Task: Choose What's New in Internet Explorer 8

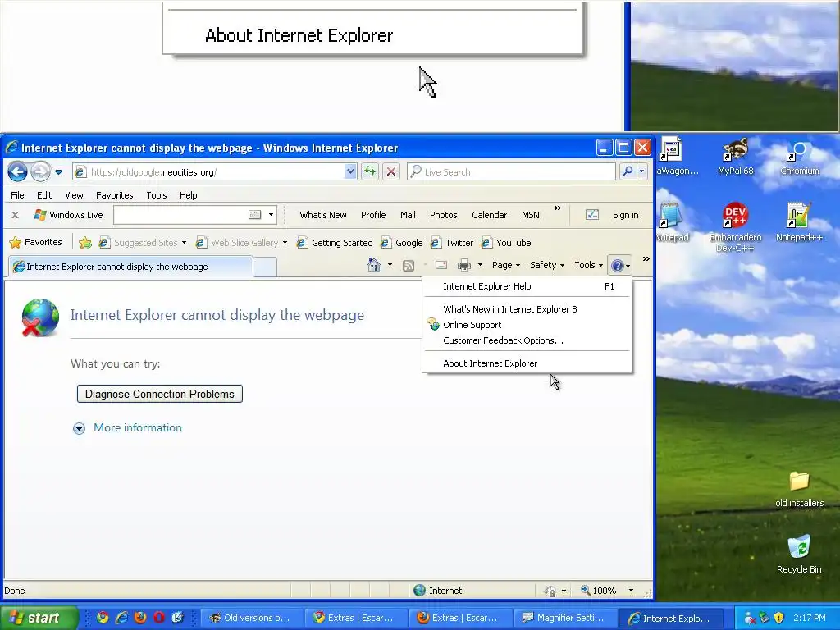Action: (527, 309)
